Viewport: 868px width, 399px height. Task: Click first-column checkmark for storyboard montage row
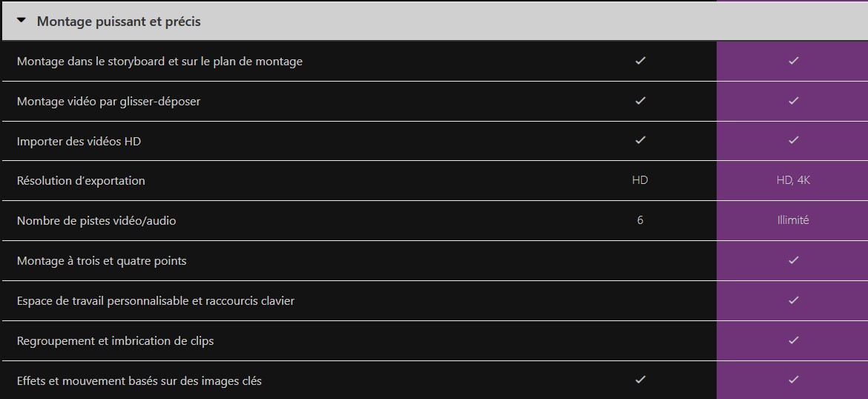pos(640,60)
